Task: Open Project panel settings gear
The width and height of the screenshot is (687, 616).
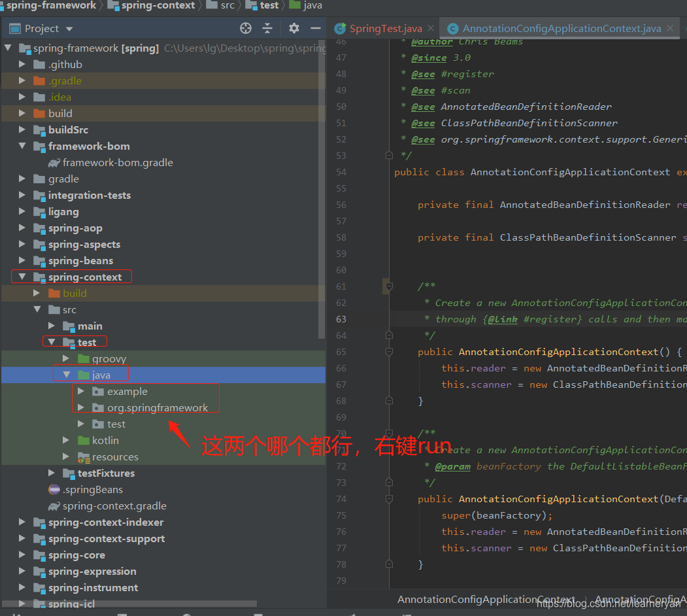Action: point(294,29)
